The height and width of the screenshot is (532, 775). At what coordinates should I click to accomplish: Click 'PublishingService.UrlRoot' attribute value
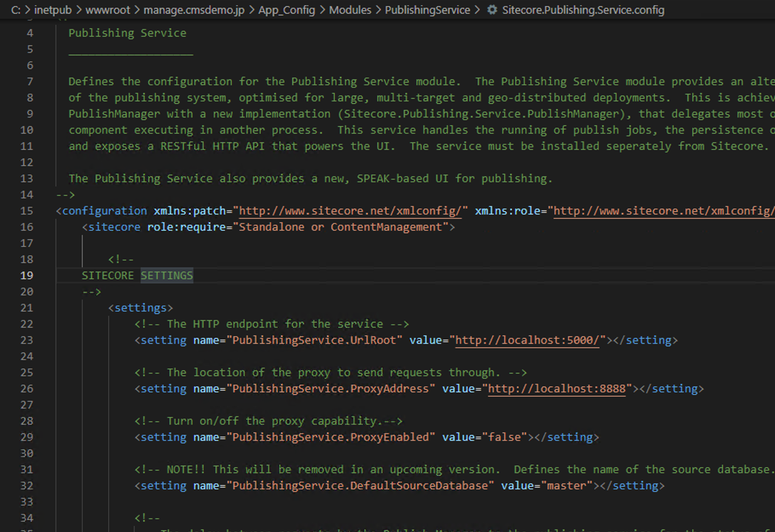coord(314,340)
